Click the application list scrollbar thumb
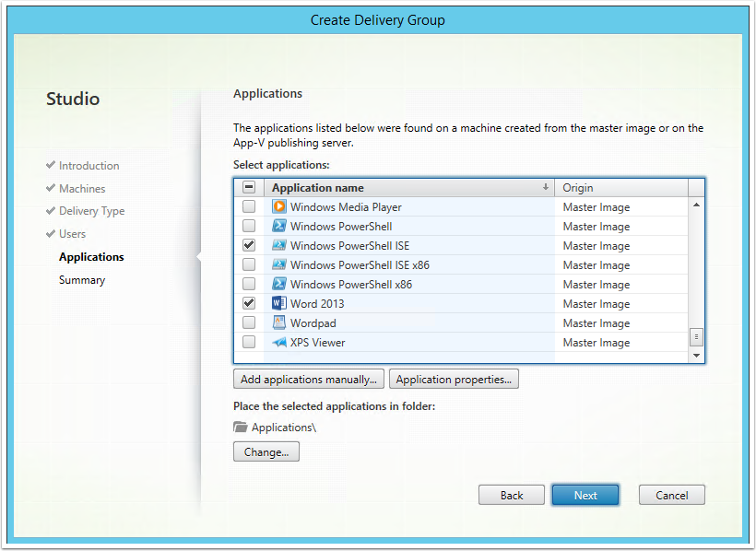The height and width of the screenshot is (551, 756). (x=696, y=337)
